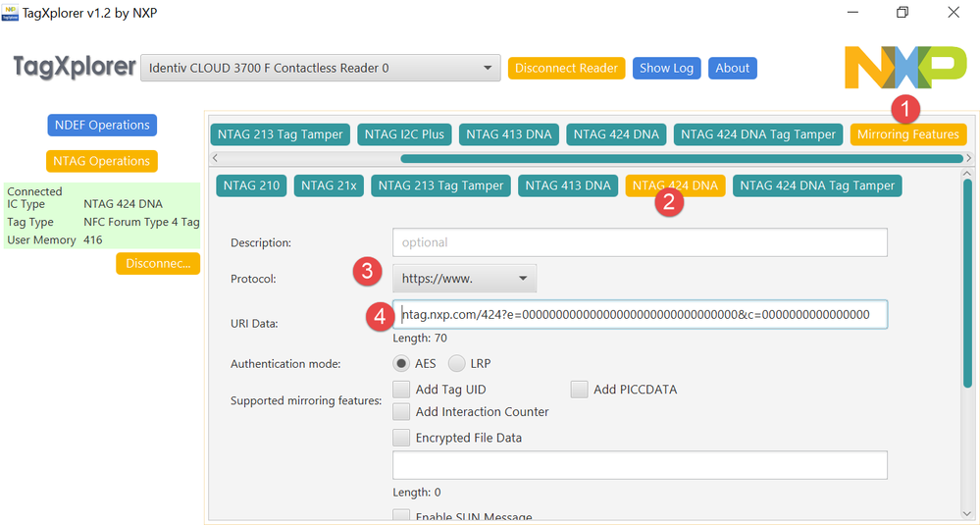This screenshot has width=980, height=525.
Task: Switch to NTAG I2C Plus tab
Action: pyautogui.click(x=404, y=134)
